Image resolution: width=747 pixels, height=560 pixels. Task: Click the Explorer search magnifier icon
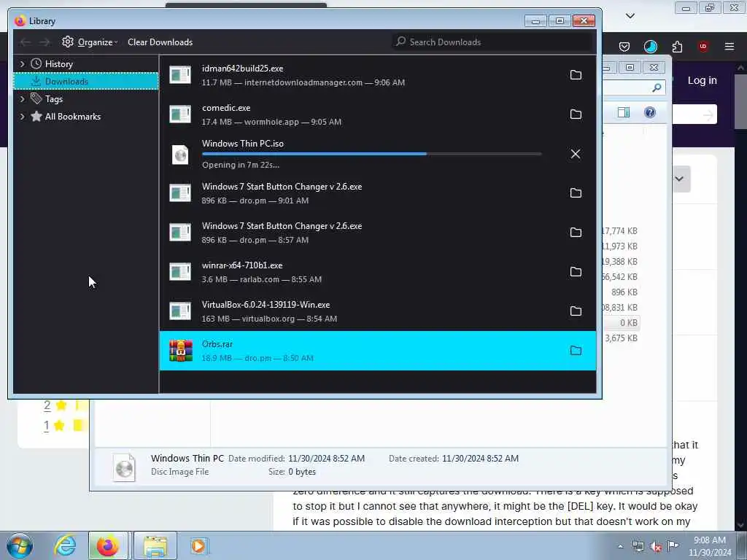click(657, 87)
